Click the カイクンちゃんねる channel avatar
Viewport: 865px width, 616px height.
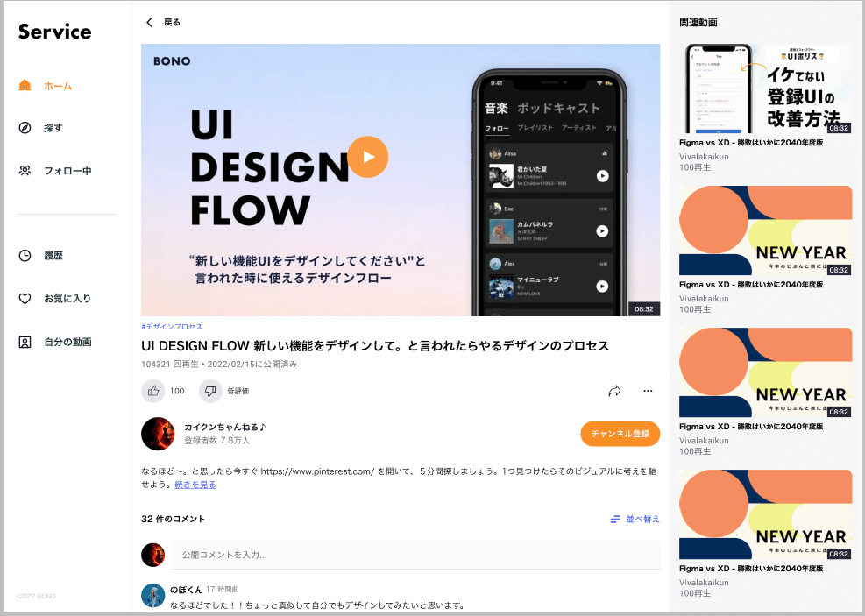click(x=158, y=434)
